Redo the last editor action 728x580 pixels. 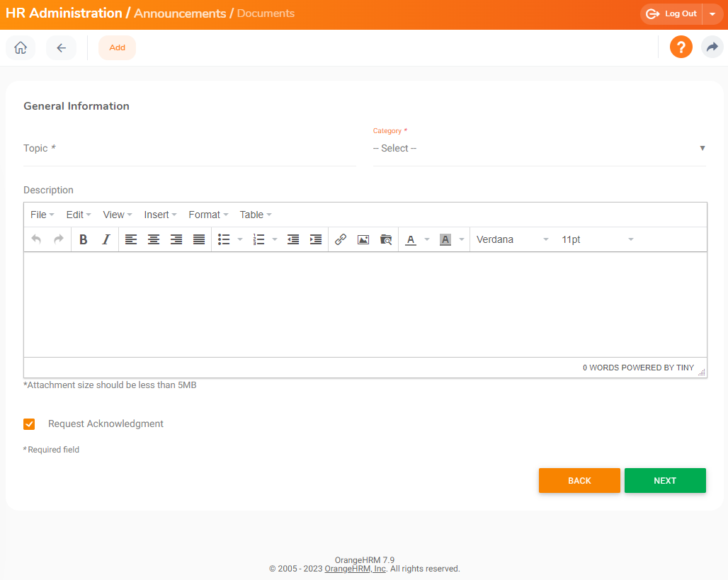click(59, 239)
